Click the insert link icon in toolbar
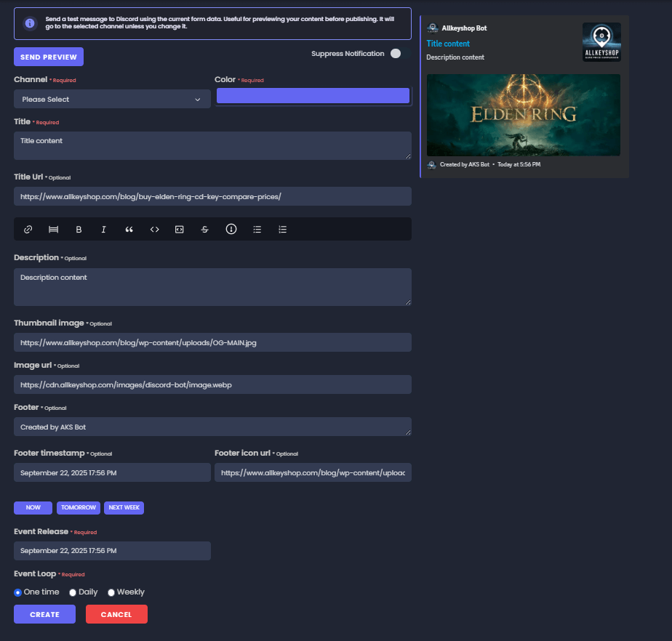This screenshot has height=641, width=672. pos(28,229)
